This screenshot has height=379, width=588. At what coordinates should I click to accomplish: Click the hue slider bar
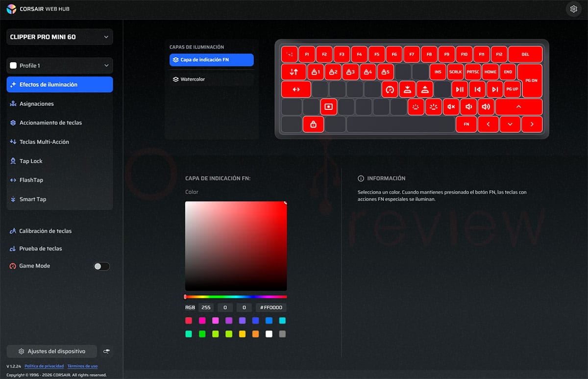click(x=236, y=297)
